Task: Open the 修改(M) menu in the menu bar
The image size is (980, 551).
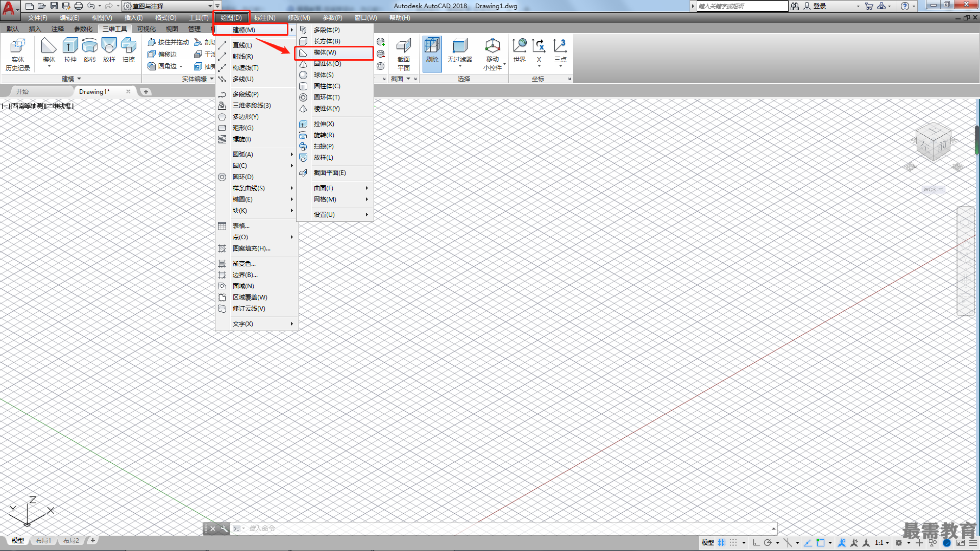Action: (x=299, y=18)
